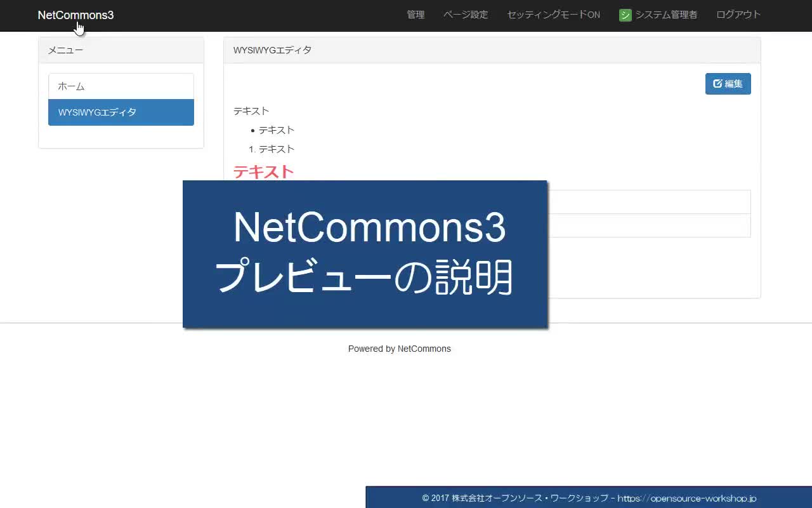Click the red テキスト heading
The height and width of the screenshot is (508, 812).
point(263,172)
